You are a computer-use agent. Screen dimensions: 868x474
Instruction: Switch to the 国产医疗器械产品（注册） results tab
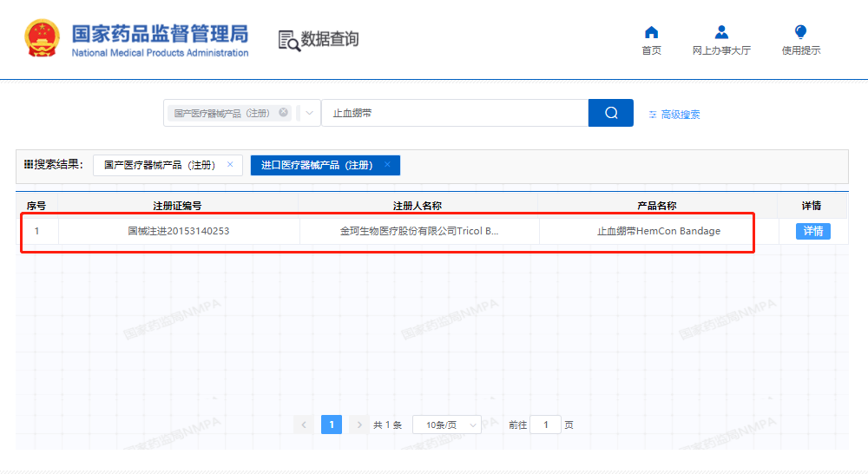pyautogui.click(x=168, y=165)
